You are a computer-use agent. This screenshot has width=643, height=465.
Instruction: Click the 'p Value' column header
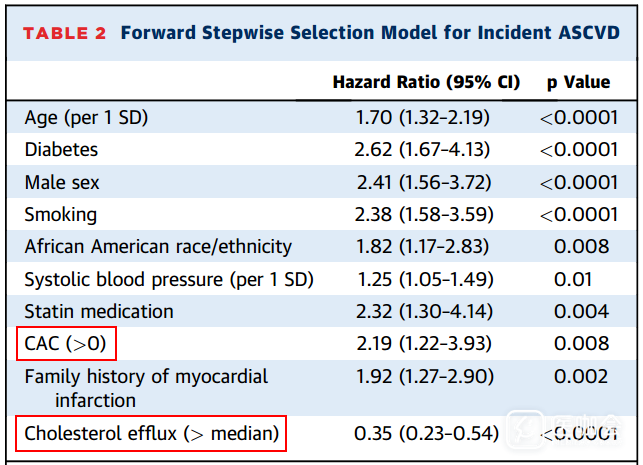[578, 82]
